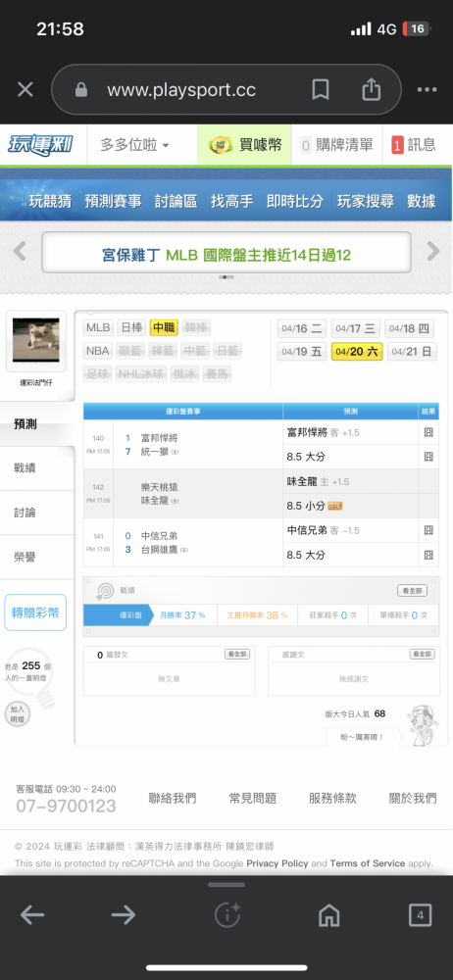Tap 單場殺手 0 次 stat
The image size is (453, 980).
point(404,615)
